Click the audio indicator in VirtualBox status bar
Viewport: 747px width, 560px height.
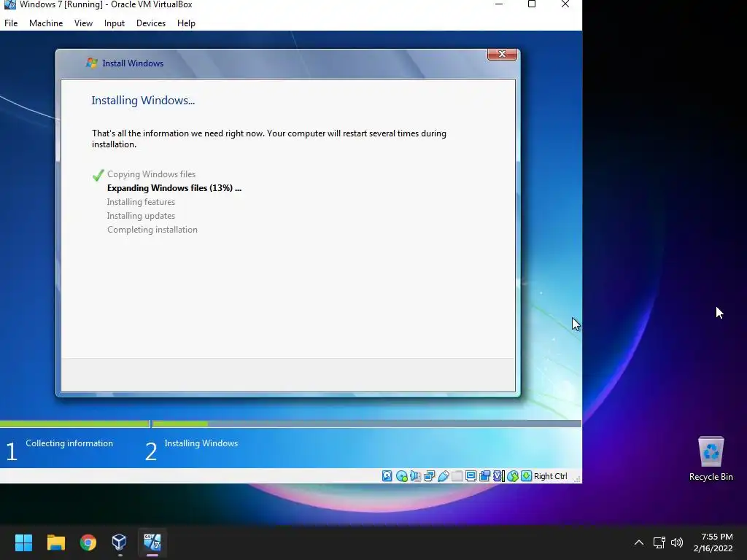pos(415,475)
